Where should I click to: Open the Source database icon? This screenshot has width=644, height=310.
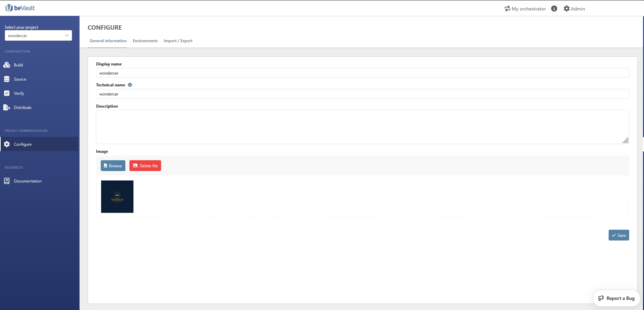tap(7, 79)
